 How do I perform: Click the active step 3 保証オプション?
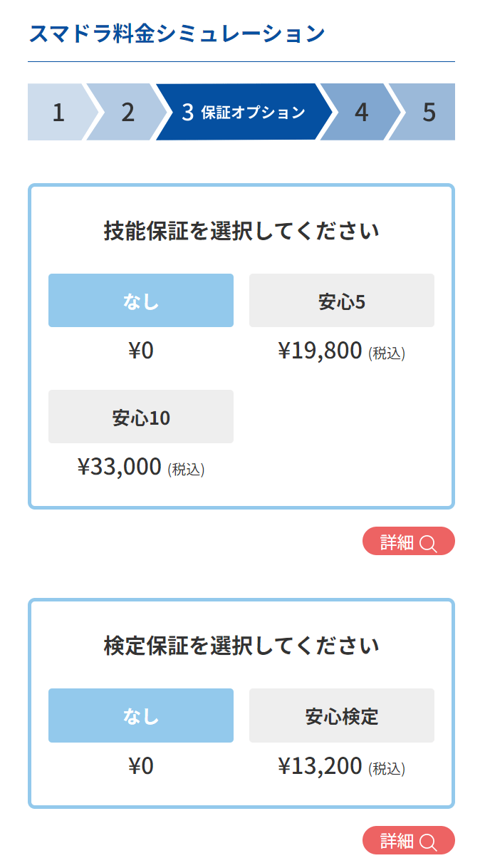coord(244,113)
